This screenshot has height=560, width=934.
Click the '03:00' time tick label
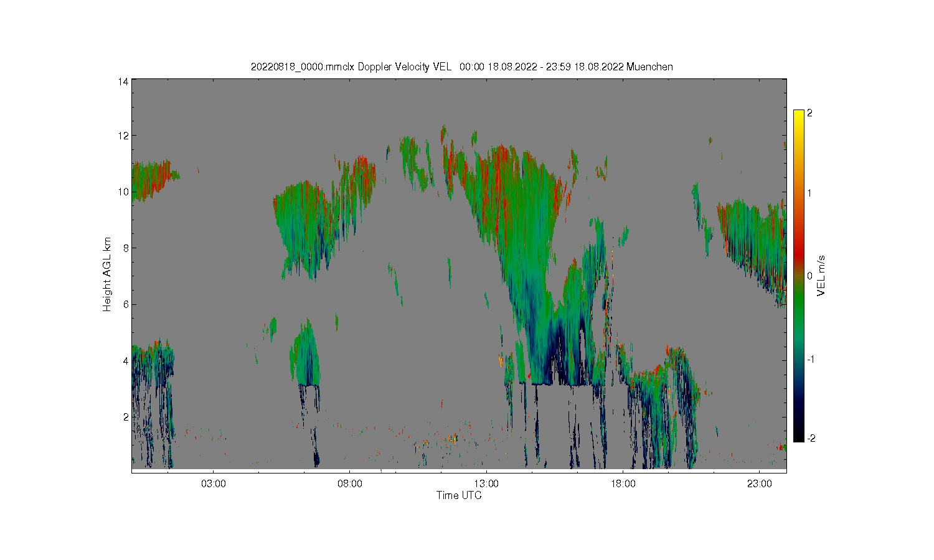214,483
